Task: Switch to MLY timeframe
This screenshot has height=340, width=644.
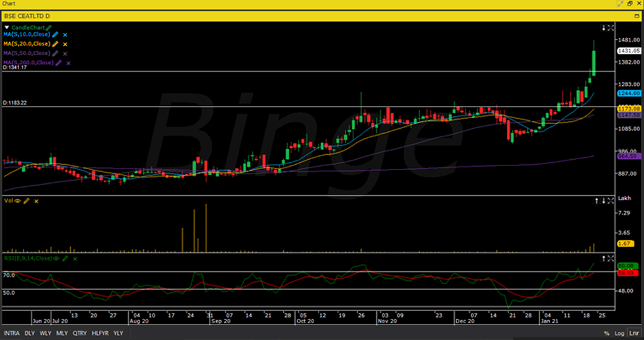Action: pos(62,333)
